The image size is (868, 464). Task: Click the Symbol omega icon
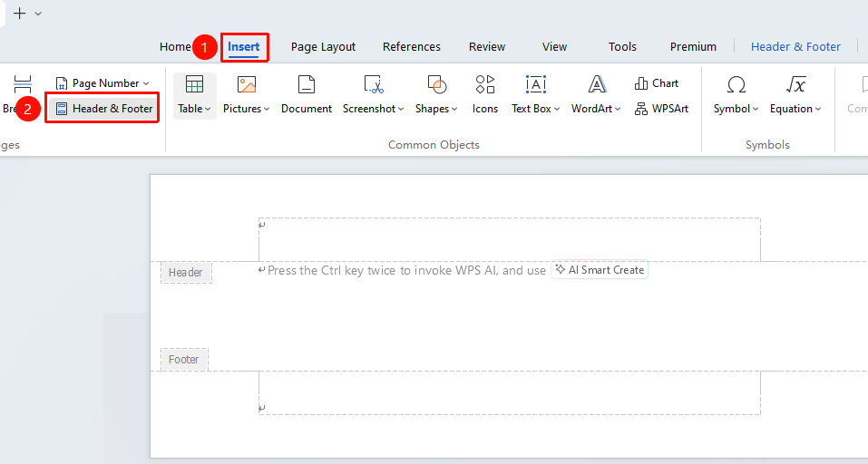[x=736, y=84]
